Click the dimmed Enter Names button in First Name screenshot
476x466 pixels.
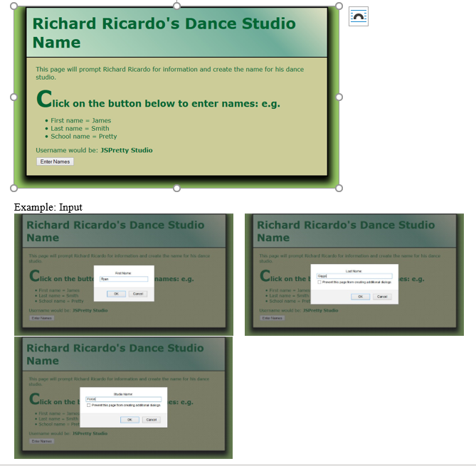[x=42, y=318]
